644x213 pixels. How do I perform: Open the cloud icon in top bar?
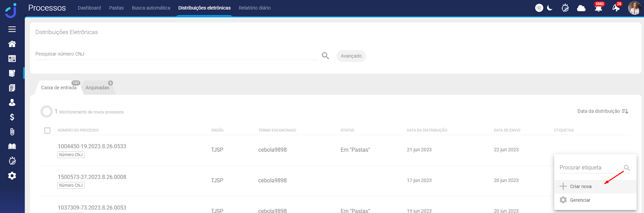(x=581, y=8)
